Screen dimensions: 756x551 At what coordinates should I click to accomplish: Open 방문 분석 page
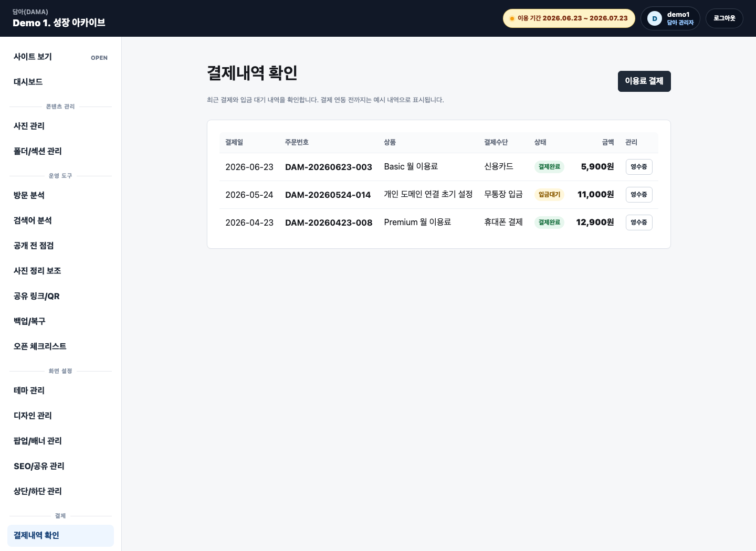click(60, 195)
